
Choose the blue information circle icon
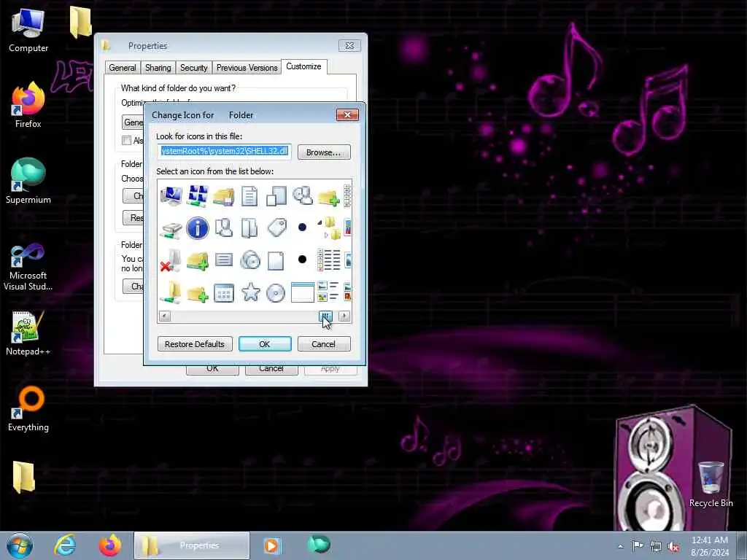click(x=197, y=227)
